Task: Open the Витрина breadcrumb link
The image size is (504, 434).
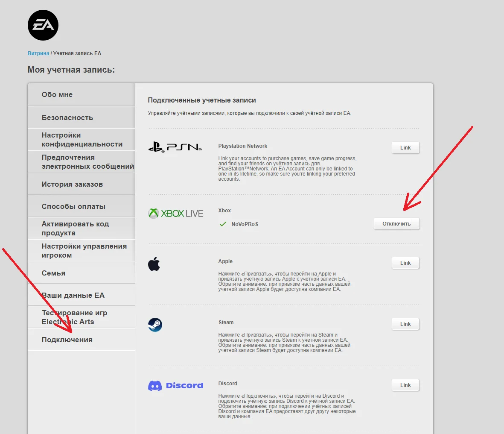Action: (38, 53)
